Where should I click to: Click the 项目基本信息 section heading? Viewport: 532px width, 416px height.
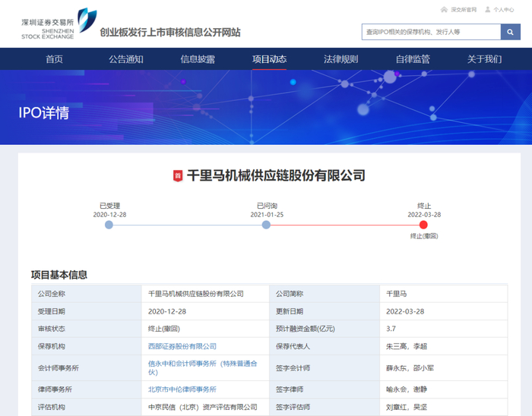(x=59, y=275)
